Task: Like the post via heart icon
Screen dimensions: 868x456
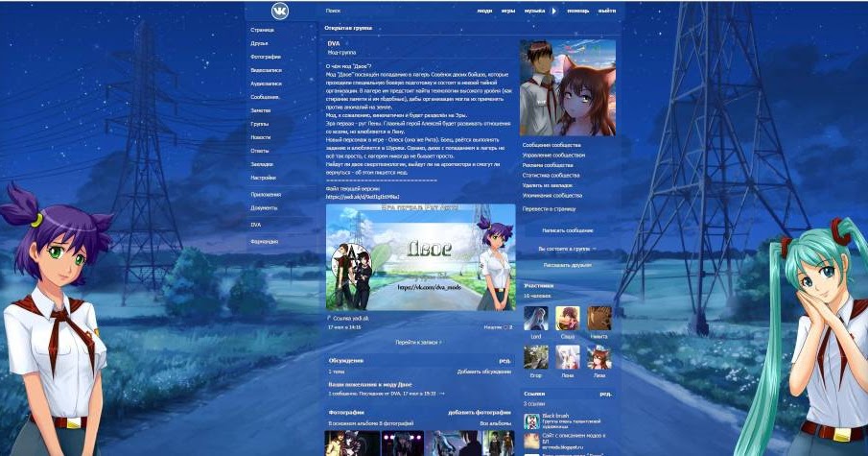Action: tap(504, 327)
